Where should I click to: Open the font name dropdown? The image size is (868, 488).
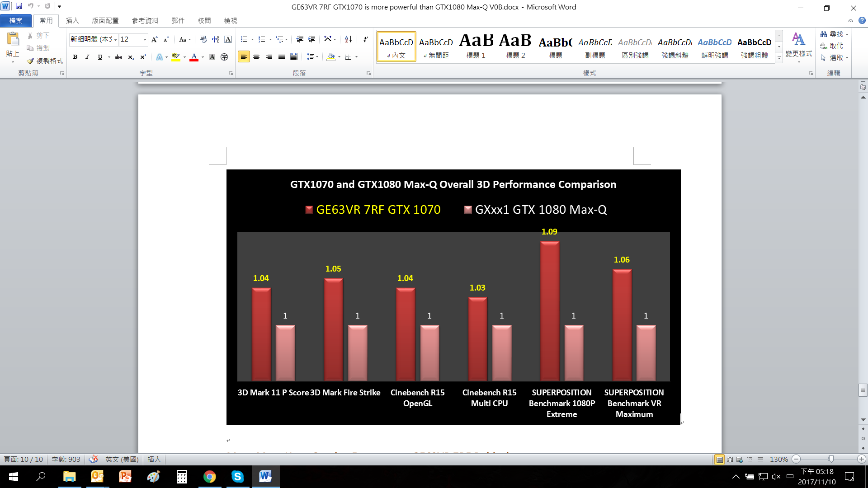tap(116, 40)
